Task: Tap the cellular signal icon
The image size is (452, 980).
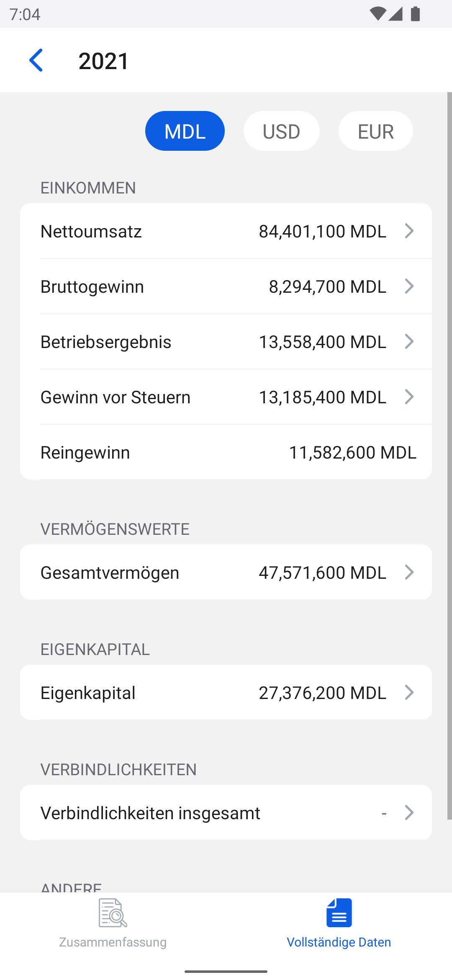Action: coord(395,14)
